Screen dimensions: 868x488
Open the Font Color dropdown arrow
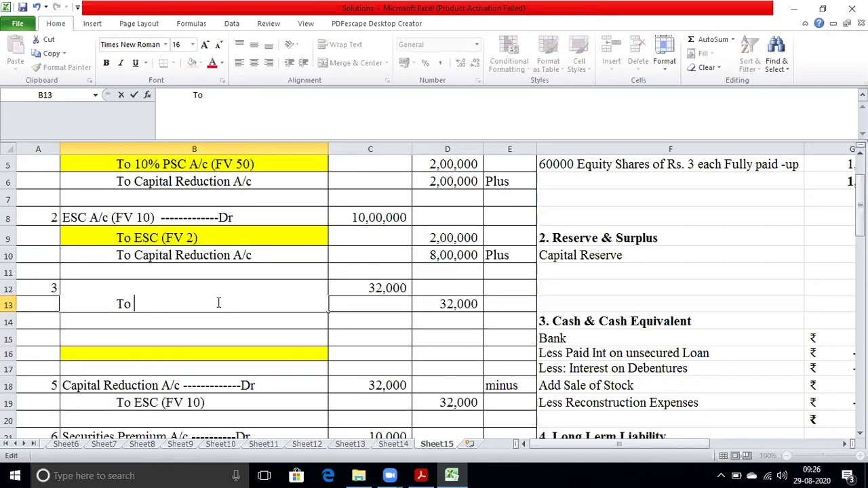[222, 63]
